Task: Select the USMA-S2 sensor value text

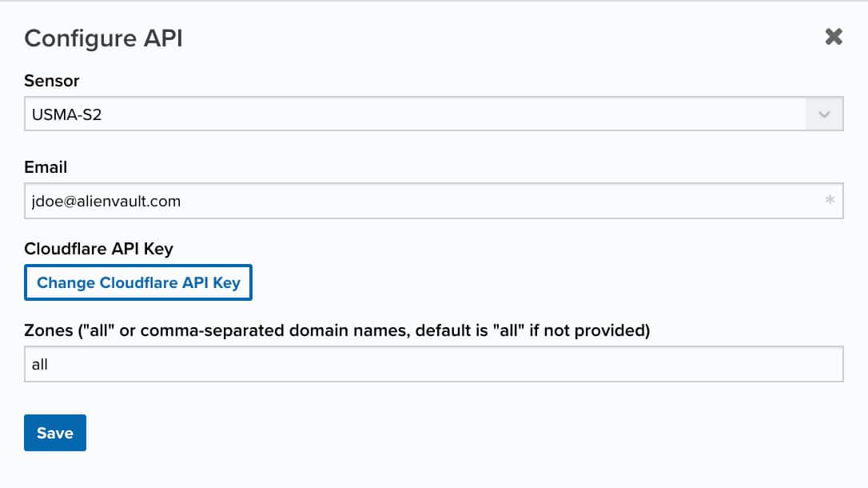Action: pos(67,114)
